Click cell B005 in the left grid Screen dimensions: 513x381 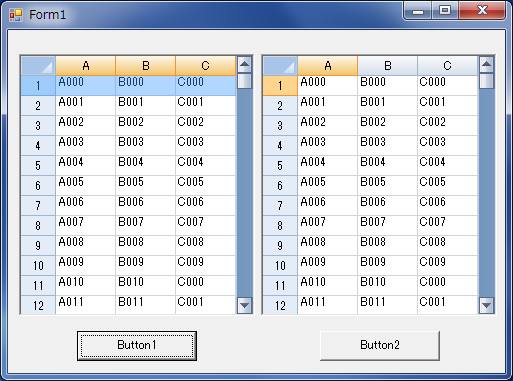(x=145, y=186)
